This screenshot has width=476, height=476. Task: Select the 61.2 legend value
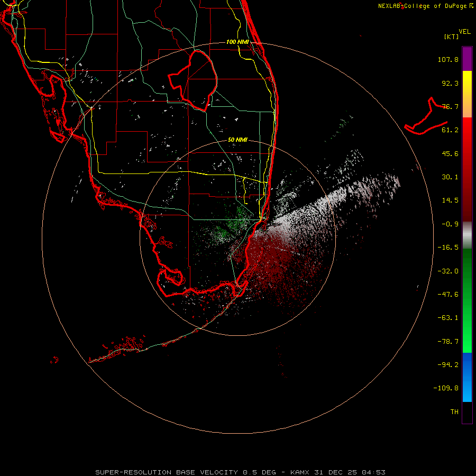pyautogui.click(x=450, y=130)
